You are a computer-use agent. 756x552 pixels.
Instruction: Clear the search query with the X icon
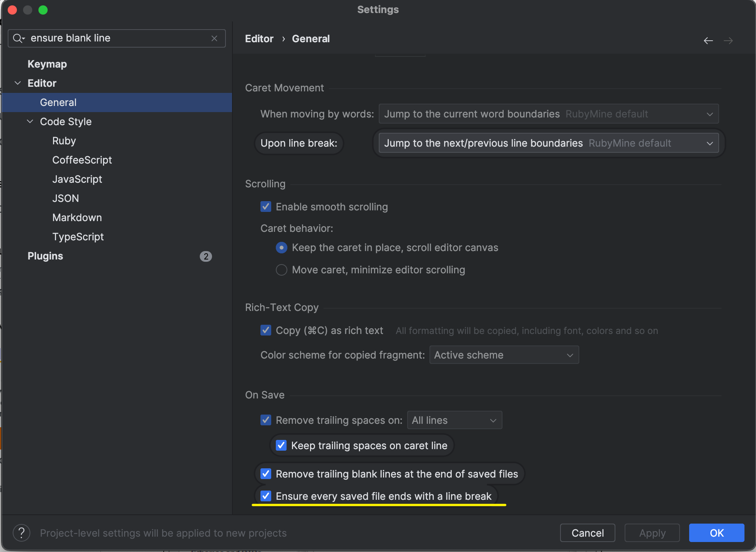(214, 38)
